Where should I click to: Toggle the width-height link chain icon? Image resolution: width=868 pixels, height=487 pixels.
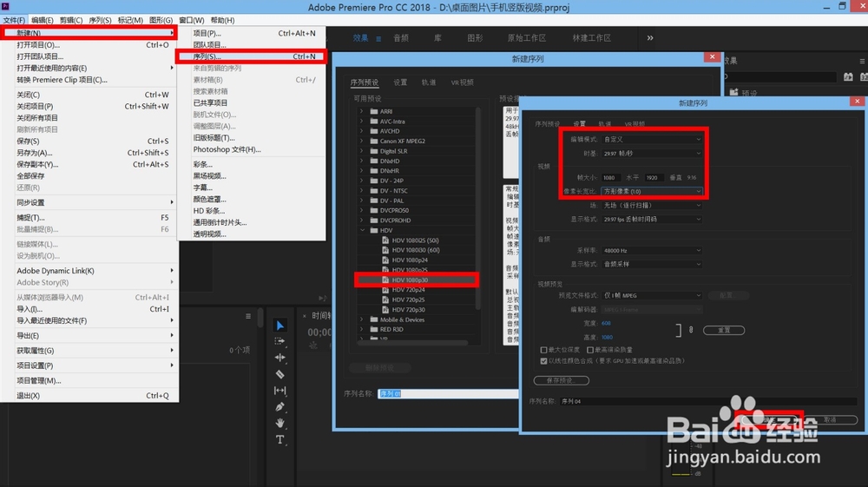[x=691, y=330]
